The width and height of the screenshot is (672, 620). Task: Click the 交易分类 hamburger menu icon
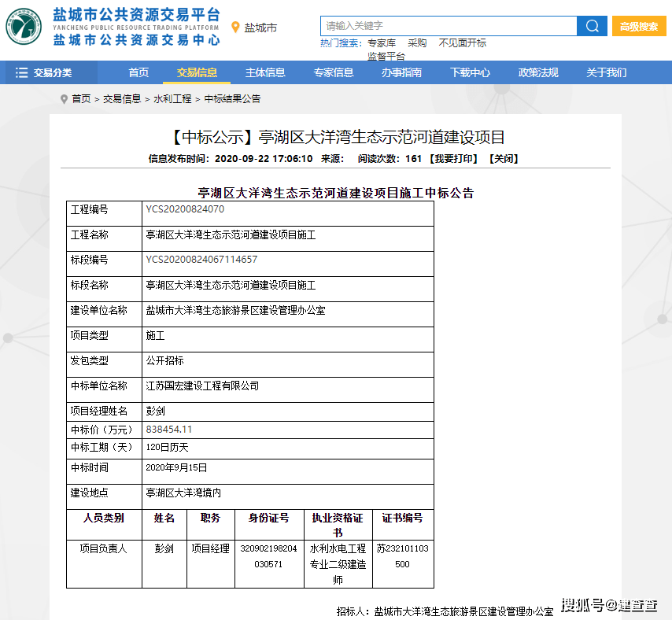pos(21,72)
